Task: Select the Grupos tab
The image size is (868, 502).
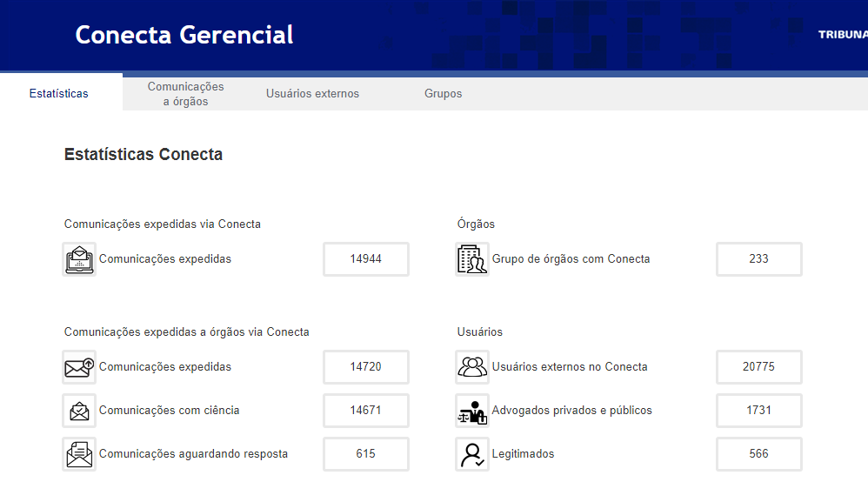Action: 443,93
